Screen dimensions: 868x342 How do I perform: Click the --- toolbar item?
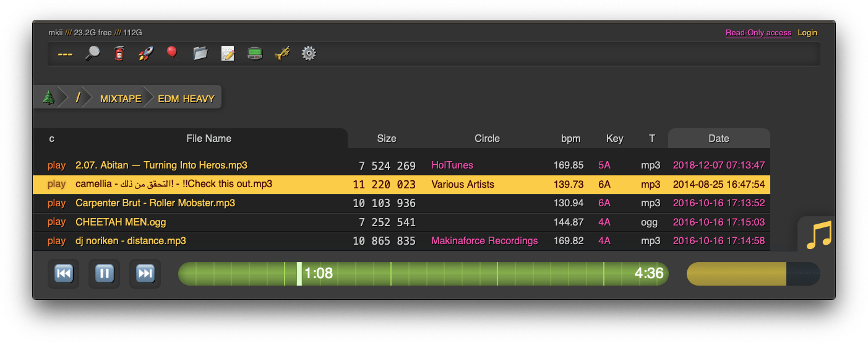[65, 54]
